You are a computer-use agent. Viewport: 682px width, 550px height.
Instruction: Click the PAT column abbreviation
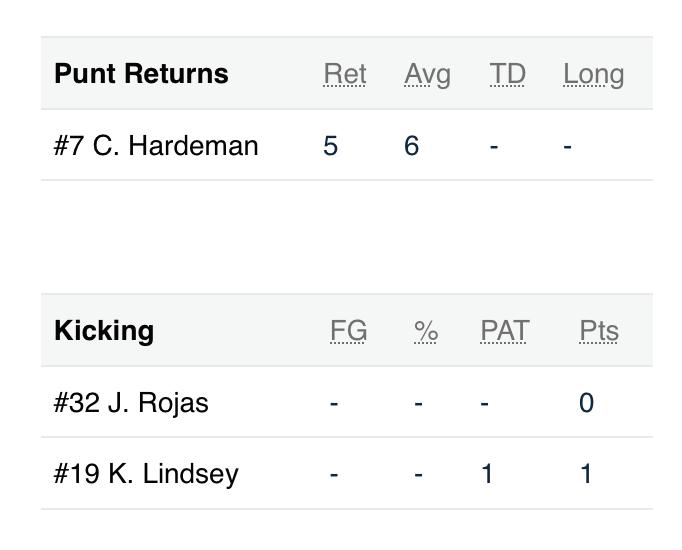point(504,331)
